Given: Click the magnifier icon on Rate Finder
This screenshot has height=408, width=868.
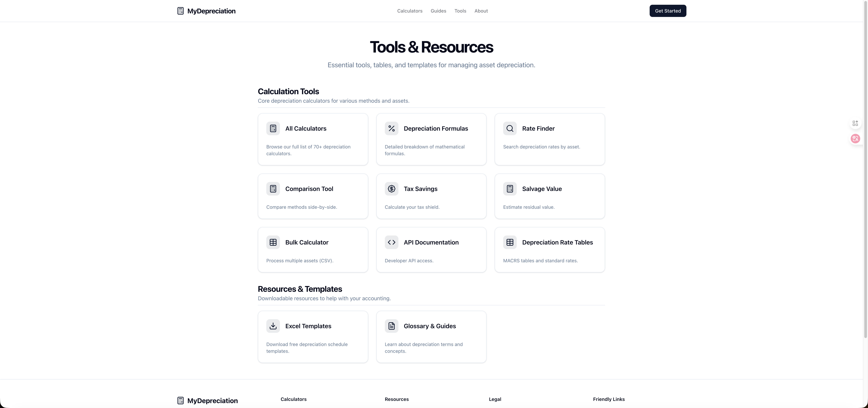Looking at the screenshot, I should 510,129.
